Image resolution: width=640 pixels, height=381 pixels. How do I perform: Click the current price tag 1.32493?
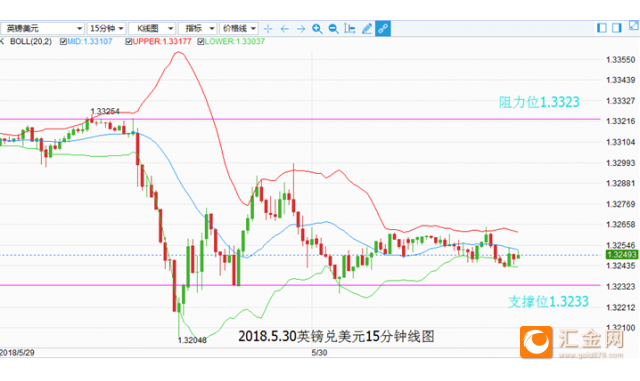(622, 255)
